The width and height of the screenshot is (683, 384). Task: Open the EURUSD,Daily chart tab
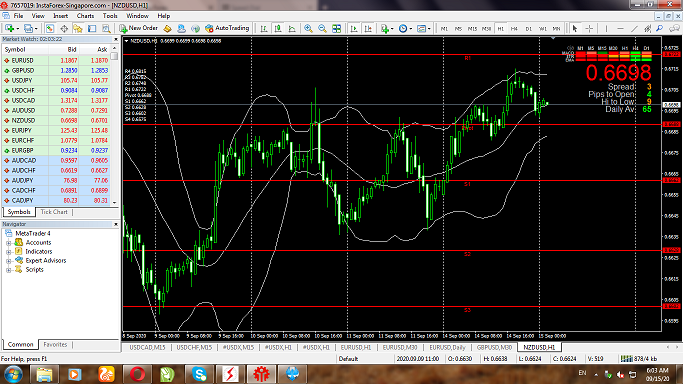click(447, 347)
